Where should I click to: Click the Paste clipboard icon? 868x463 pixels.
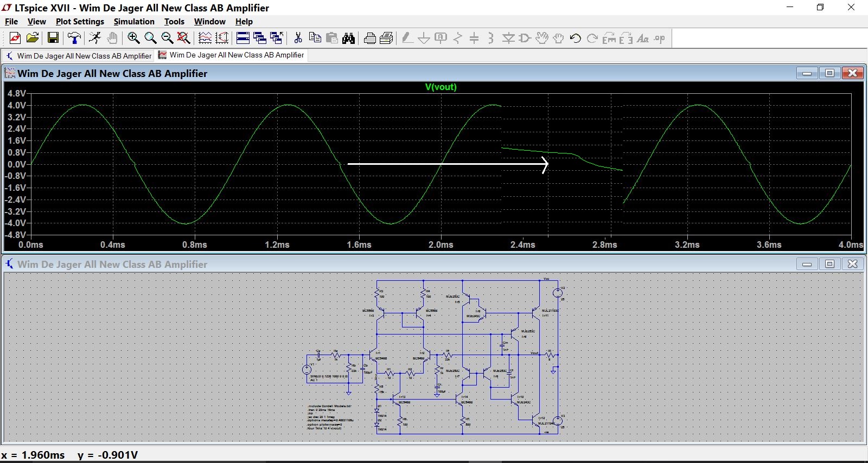click(x=331, y=38)
